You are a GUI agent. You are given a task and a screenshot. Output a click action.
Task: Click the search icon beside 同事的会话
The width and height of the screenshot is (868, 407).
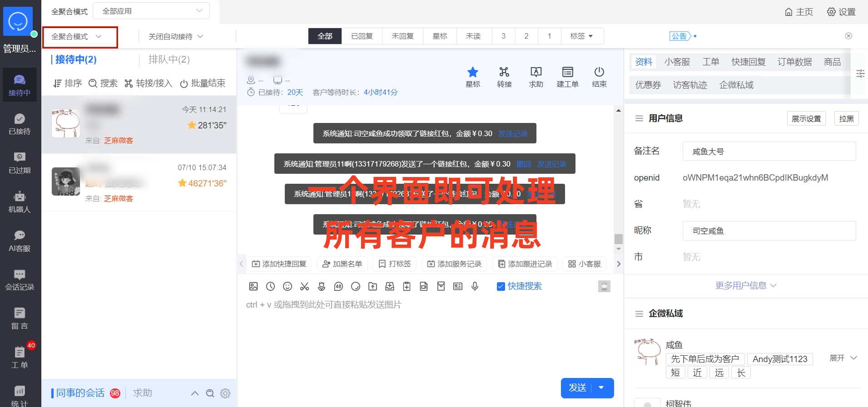(210, 393)
